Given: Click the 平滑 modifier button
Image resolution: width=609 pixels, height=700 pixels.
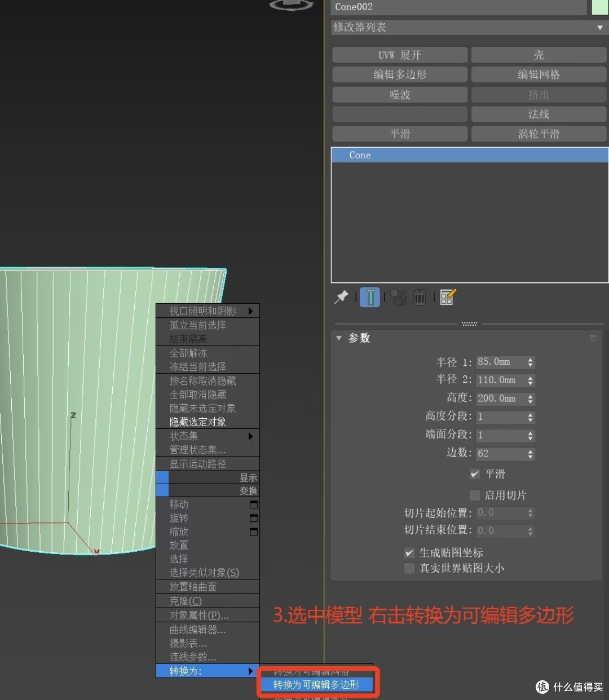Looking at the screenshot, I should point(400,134).
